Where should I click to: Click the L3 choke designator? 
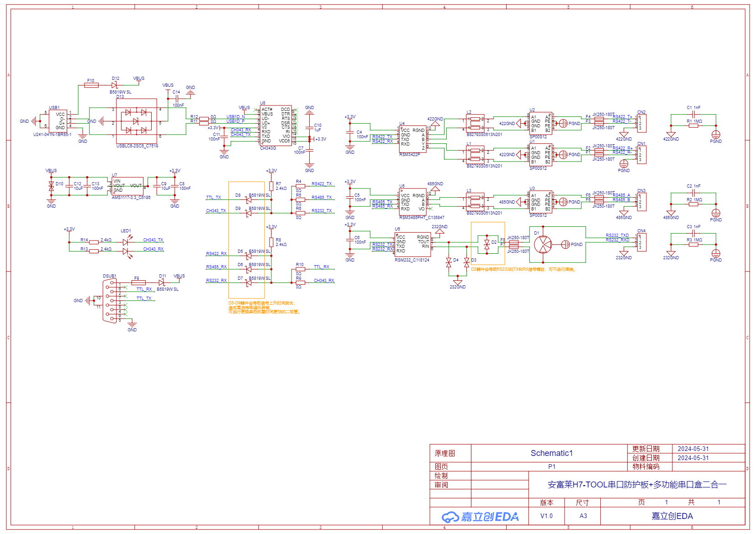tap(469, 191)
